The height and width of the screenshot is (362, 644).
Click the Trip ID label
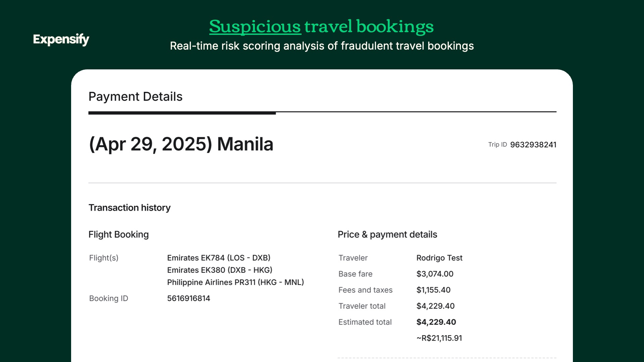pyautogui.click(x=497, y=144)
